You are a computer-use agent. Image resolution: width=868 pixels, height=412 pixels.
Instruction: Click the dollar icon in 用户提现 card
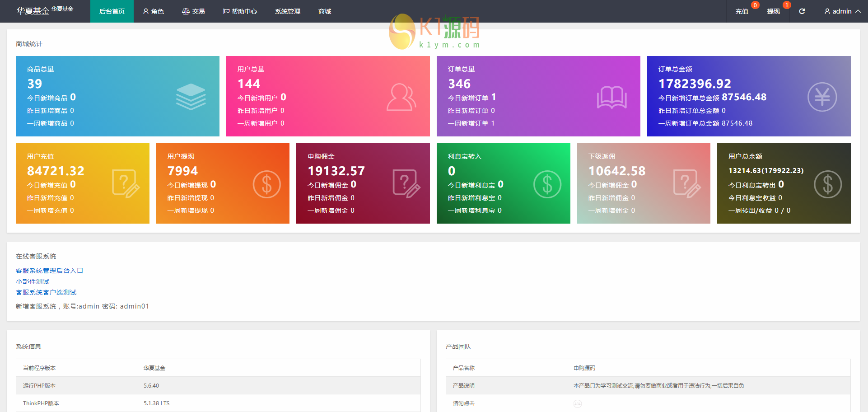pos(266,184)
